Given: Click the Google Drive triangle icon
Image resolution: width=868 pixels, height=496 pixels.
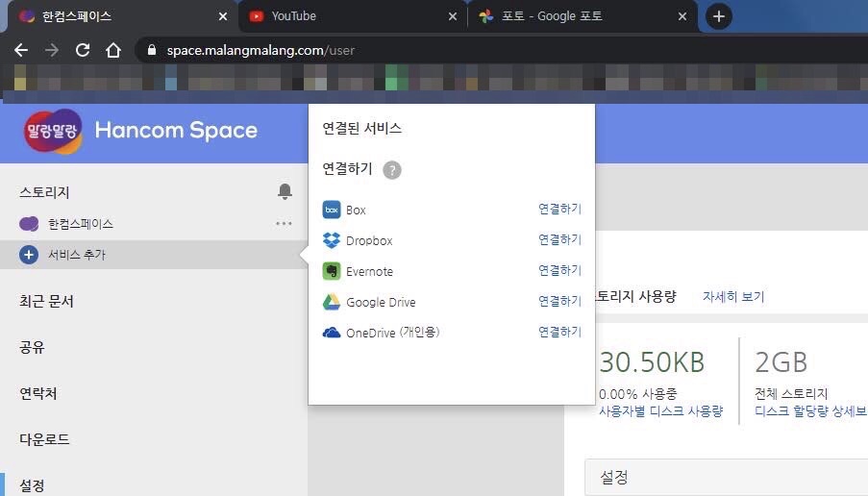Looking at the screenshot, I should click(332, 302).
